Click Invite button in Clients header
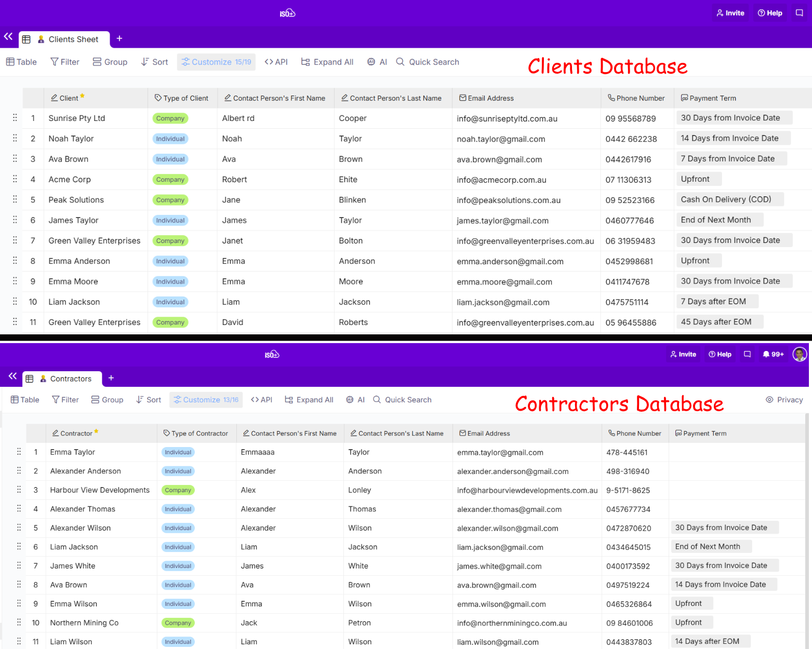 click(x=730, y=13)
